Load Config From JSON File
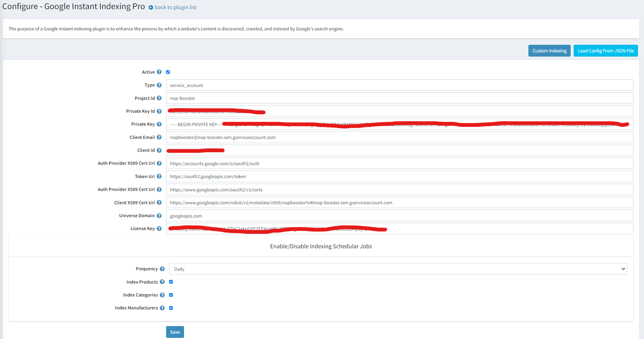The width and height of the screenshot is (644, 339). pyautogui.click(x=606, y=51)
